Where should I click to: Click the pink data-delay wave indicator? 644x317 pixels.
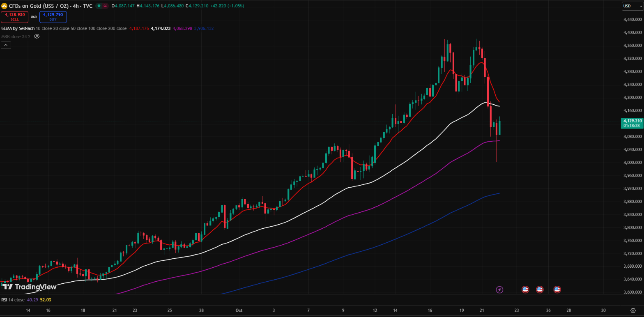[105, 6]
